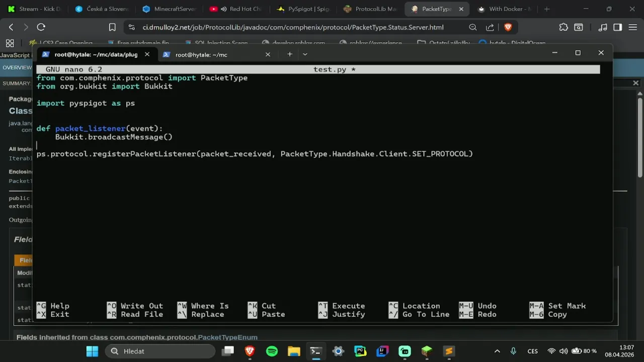Image resolution: width=644 pixels, height=362 pixels.
Task: Open site information icon in address bar
Action: [131, 27]
